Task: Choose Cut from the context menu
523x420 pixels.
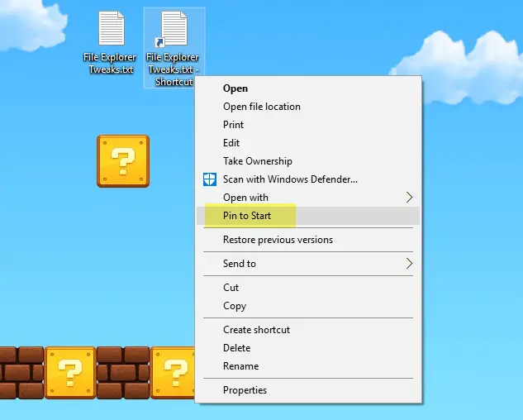Action: pos(308,288)
